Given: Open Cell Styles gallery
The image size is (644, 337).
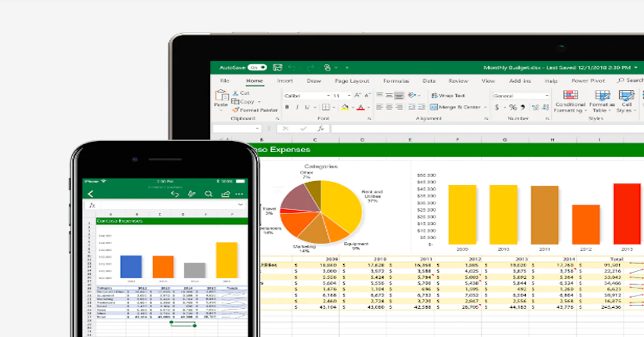Looking at the screenshot, I should tap(626, 102).
